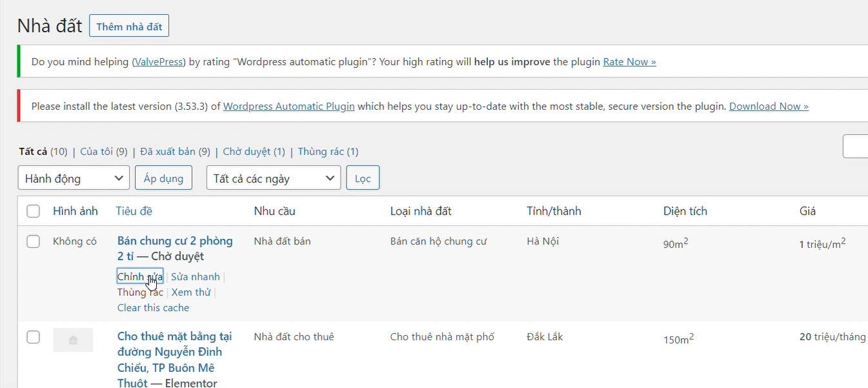
Task: Switch to the Của tôi filter view
Action: pos(103,152)
